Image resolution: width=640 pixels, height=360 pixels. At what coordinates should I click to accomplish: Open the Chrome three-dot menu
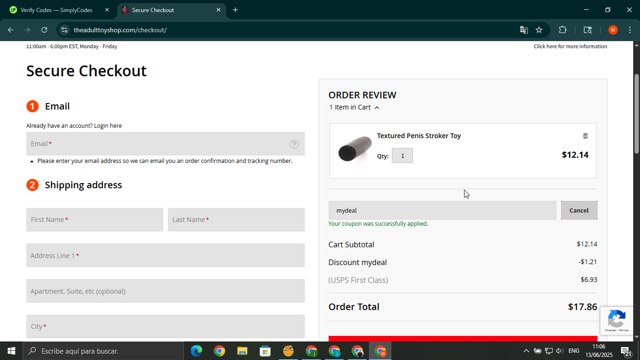630,30
